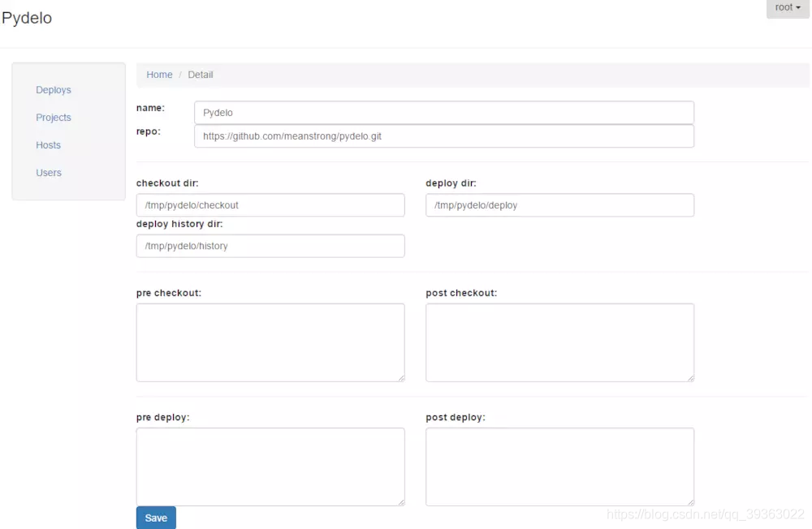Click the 'checkout dir:' label
This screenshot has width=812, height=529.
coord(167,183)
